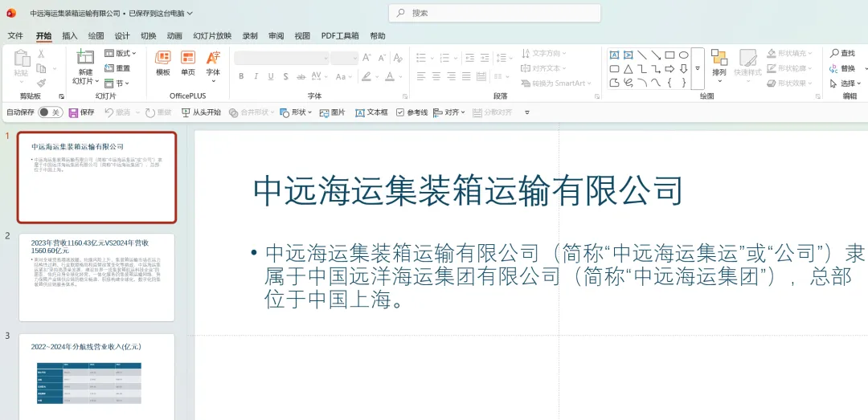The width and height of the screenshot is (868, 420).
Task: Click the 搜索 search box
Action: pos(495,14)
